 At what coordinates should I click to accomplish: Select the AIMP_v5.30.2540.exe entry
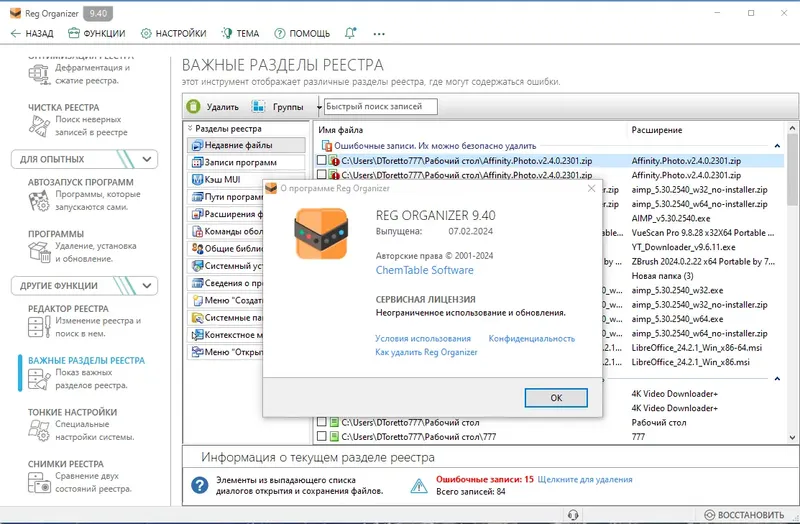(670, 218)
